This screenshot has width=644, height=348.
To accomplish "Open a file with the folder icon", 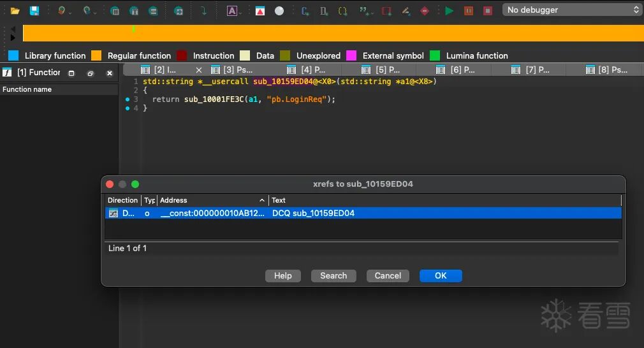I will coord(15,11).
